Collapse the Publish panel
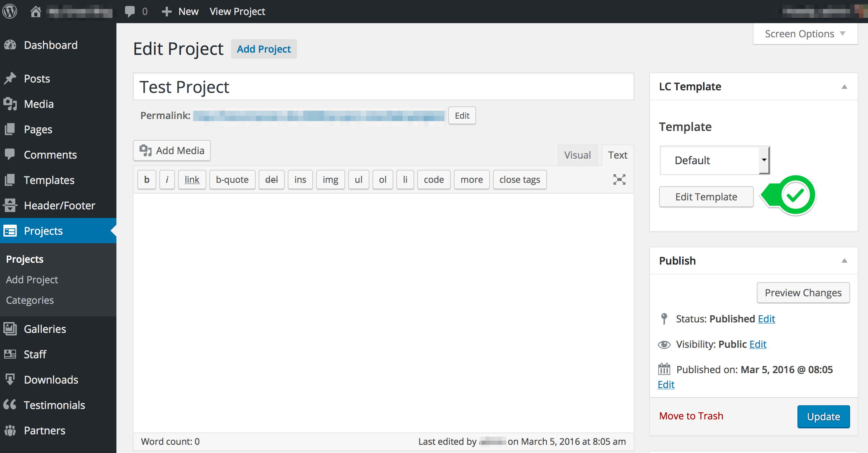 [x=844, y=260]
